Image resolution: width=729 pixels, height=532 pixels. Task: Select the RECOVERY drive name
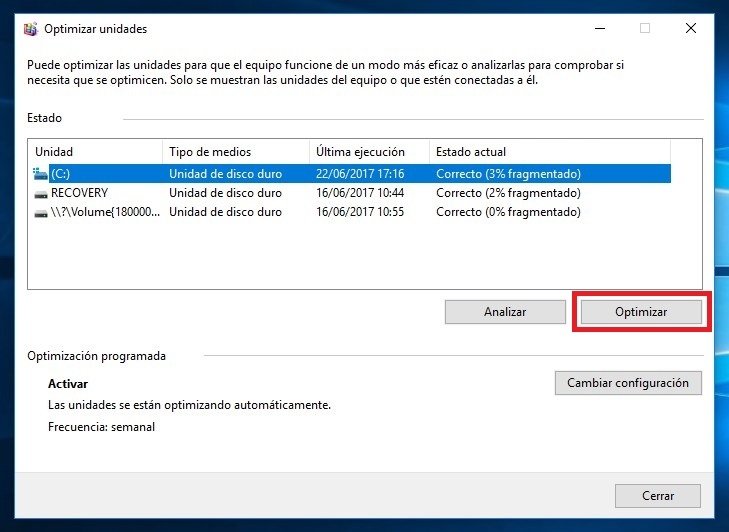79,193
